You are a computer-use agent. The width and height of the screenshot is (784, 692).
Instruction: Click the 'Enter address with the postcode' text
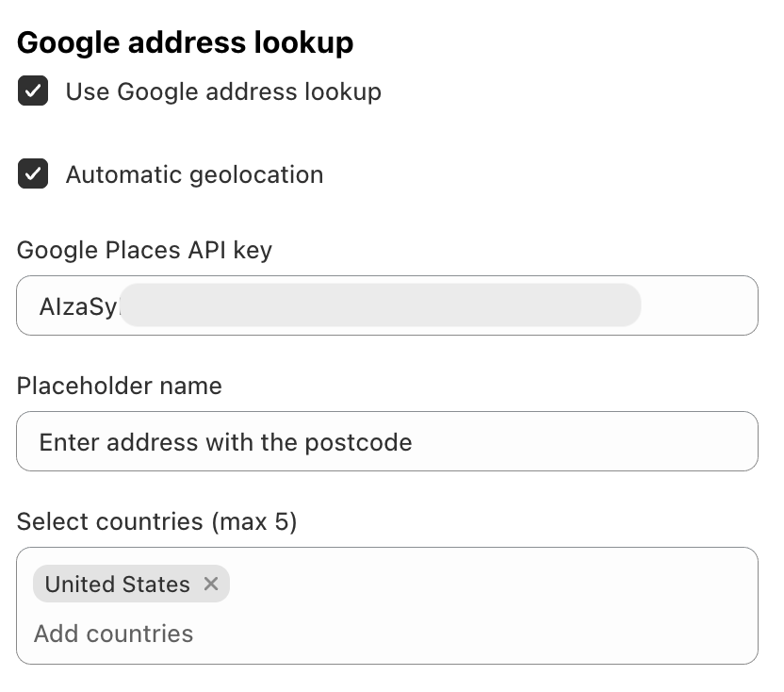[225, 442]
